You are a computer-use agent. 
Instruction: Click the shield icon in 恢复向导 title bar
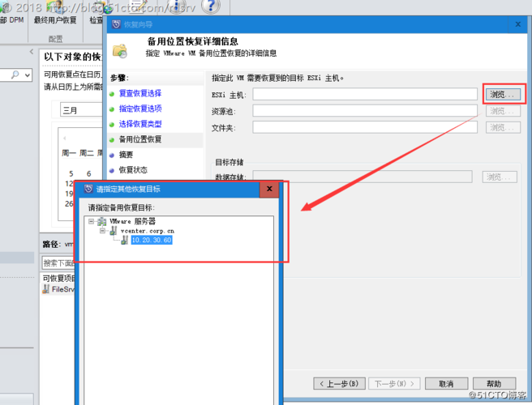pos(117,25)
